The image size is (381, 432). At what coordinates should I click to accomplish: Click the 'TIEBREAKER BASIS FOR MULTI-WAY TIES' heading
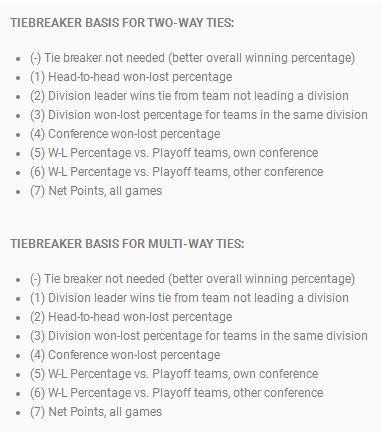coord(127,244)
